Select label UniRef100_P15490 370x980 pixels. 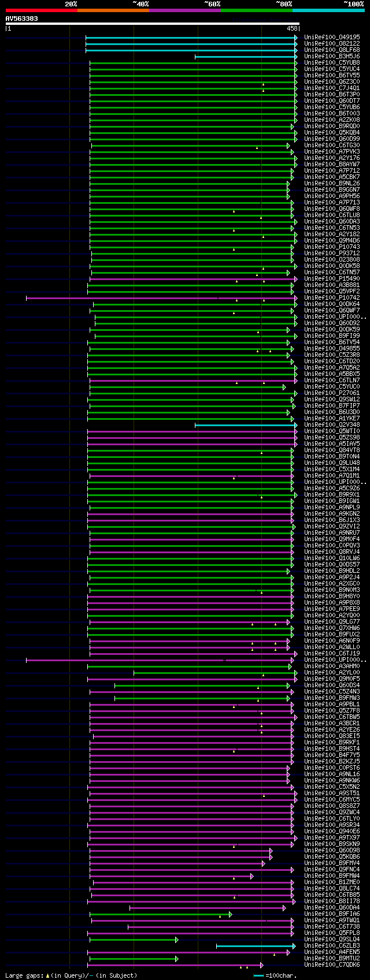(x=332, y=278)
